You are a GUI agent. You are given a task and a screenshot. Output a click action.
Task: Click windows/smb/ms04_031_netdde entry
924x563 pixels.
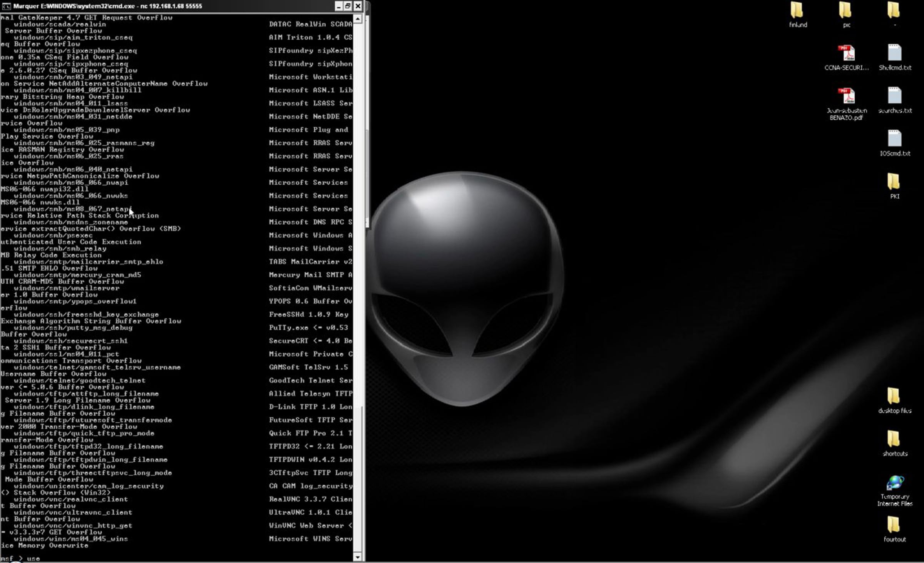click(x=73, y=117)
